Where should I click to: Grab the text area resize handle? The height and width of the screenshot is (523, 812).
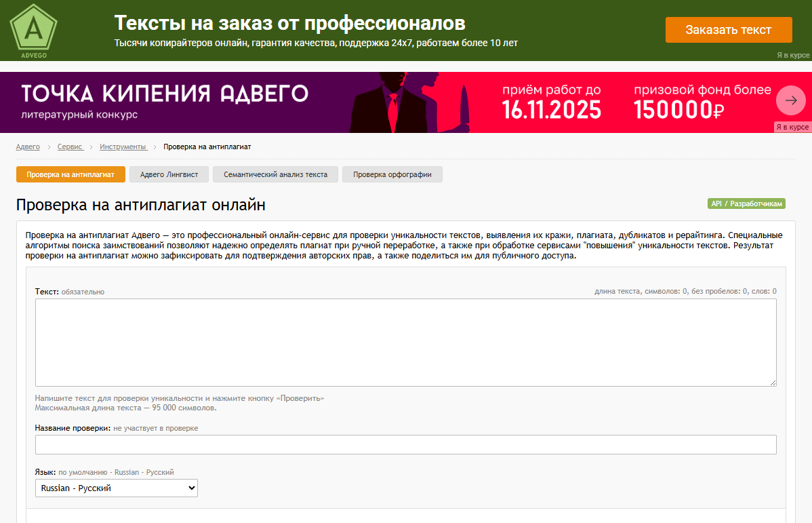pos(773,383)
